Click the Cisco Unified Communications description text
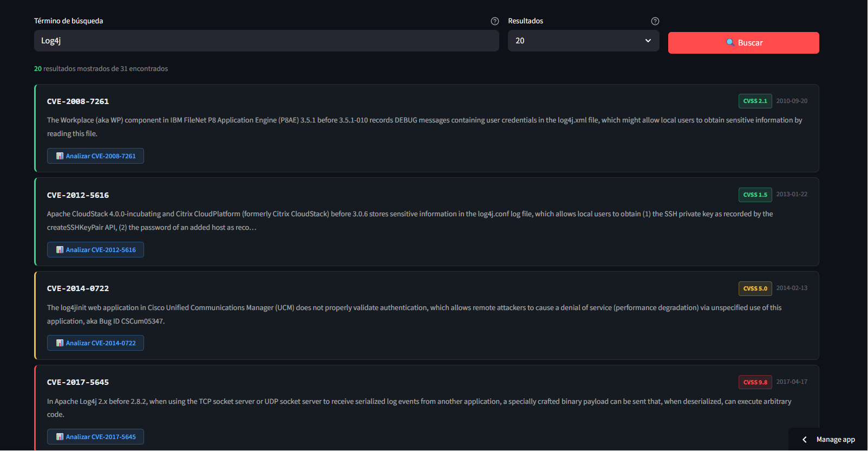This screenshot has width=868, height=451. 414,314
